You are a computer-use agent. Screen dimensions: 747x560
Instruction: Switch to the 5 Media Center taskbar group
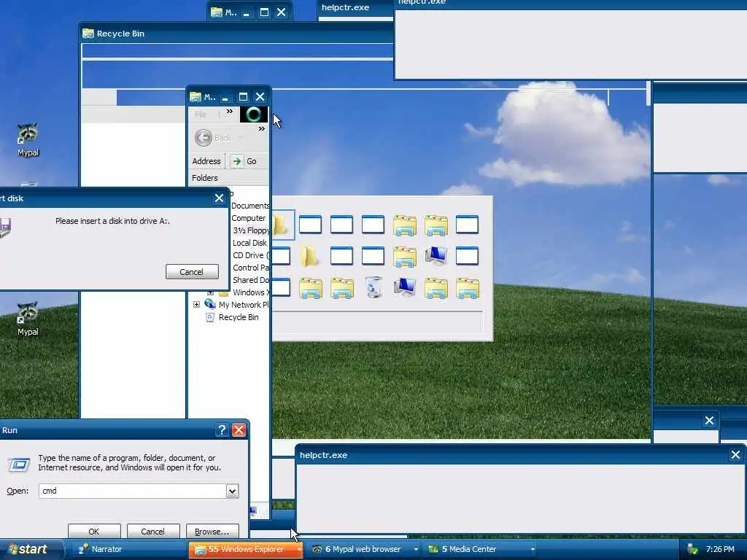pyautogui.click(x=480, y=550)
